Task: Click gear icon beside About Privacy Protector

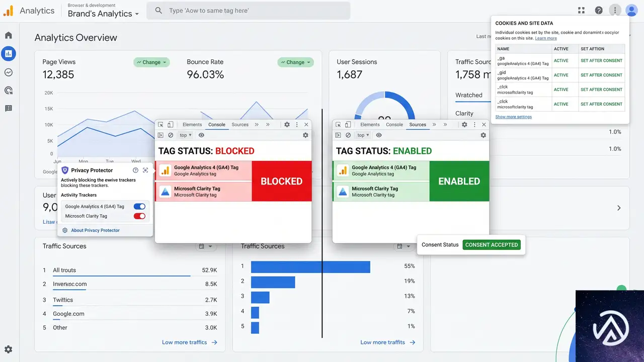Action: 65,230
